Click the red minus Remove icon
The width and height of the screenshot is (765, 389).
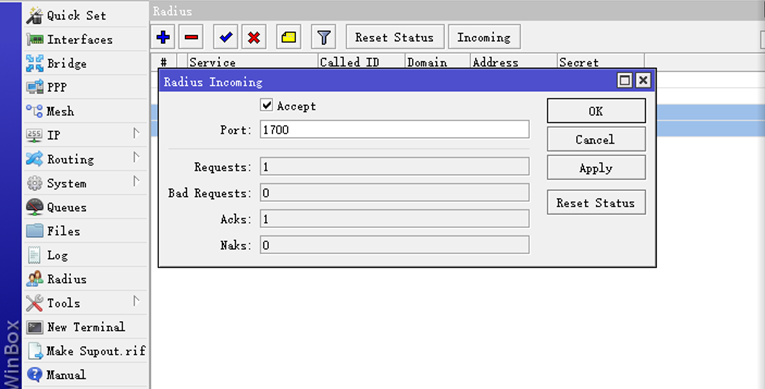pos(191,37)
